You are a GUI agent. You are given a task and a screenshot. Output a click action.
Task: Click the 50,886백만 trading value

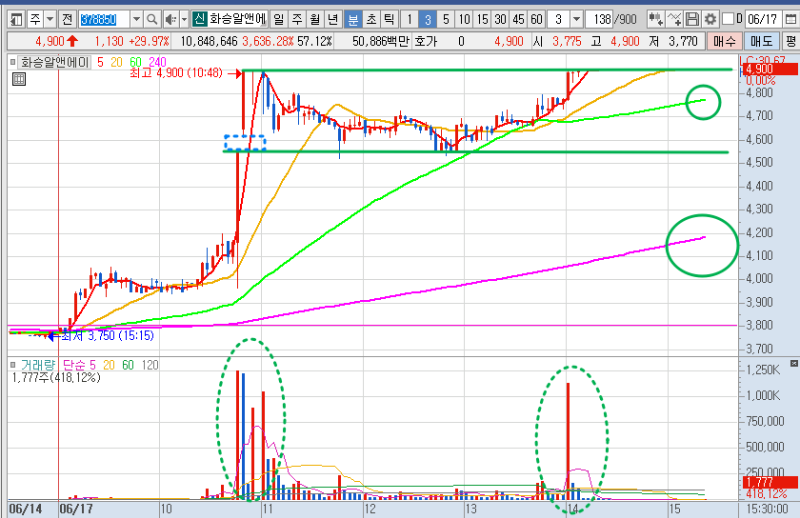381,41
